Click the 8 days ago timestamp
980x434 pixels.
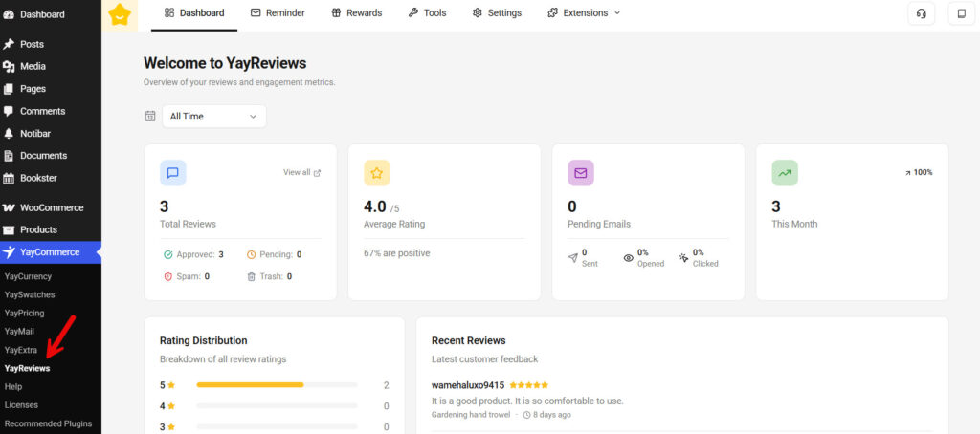[x=546, y=415]
